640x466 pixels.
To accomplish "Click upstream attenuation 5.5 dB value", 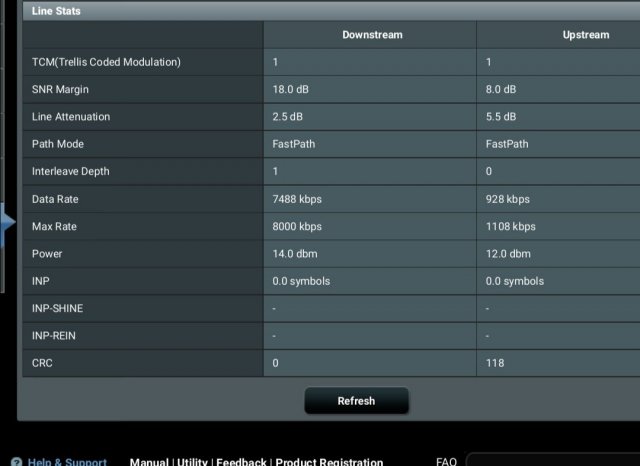I will pyautogui.click(x=501, y=117).
